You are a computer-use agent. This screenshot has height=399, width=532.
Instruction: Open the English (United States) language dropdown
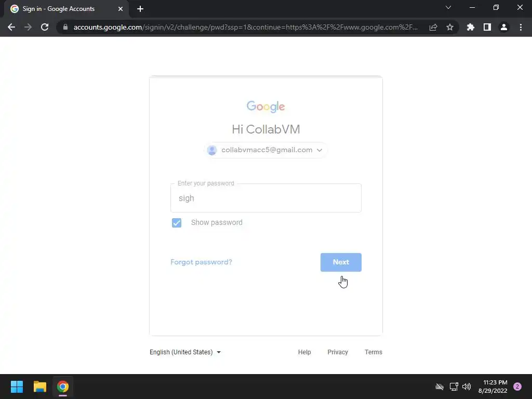pos(185,352)
